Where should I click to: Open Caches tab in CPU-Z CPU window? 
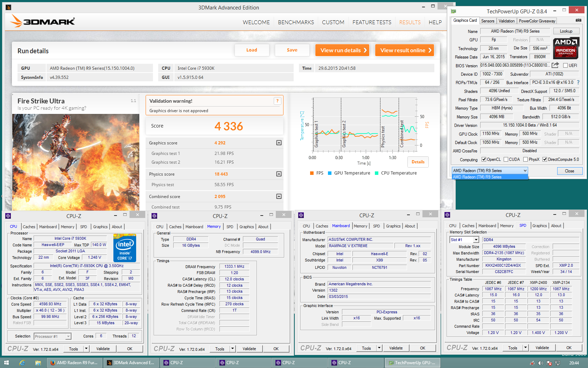click(29, 227)
